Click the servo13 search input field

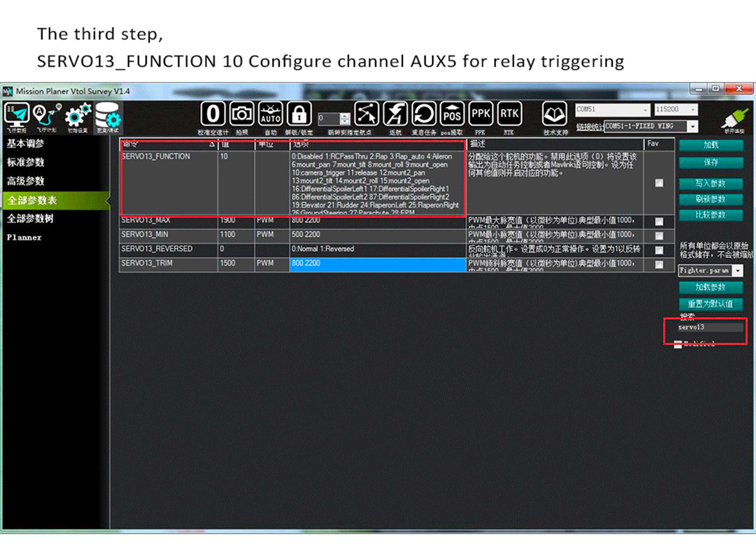pyautogui.click(x=709, y=327)
